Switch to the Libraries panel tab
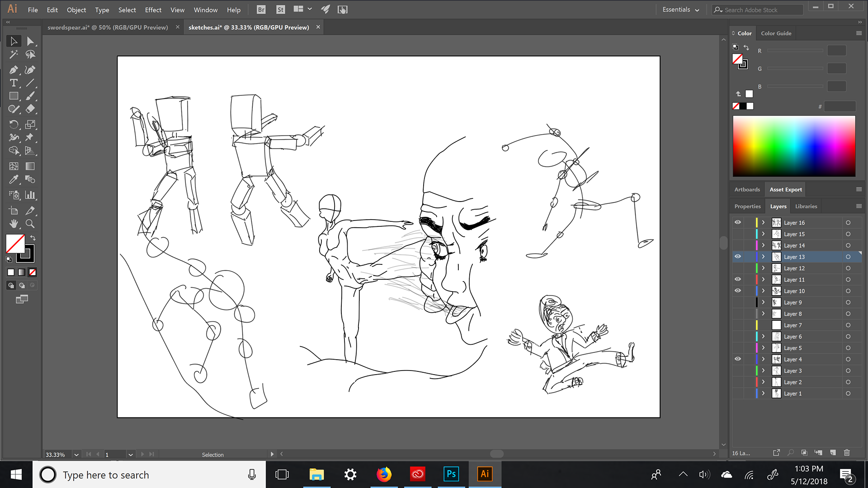868x488 pixels. 806,206
